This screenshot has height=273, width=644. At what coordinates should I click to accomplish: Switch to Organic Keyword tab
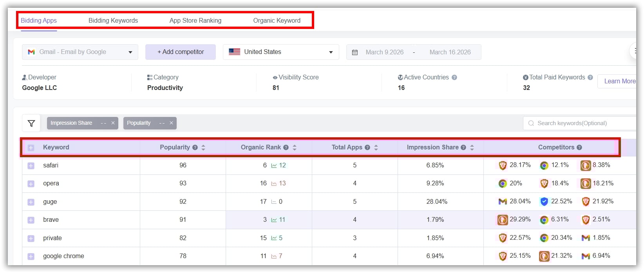(x=277, y=20)
